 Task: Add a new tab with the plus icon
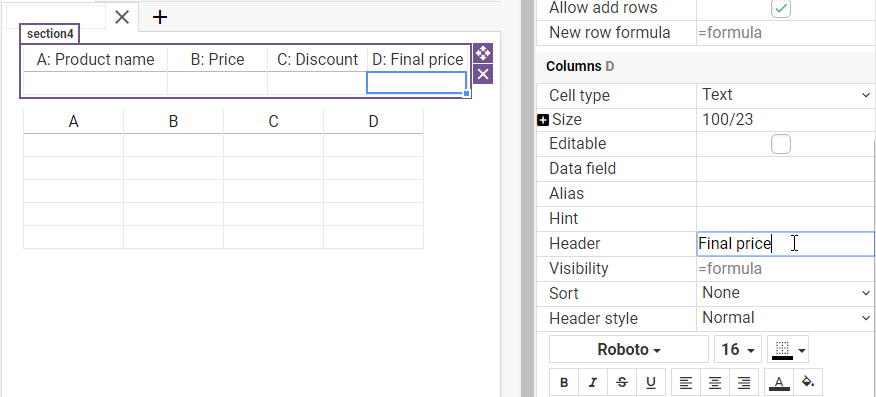pyautogui.click(x=160, y=17)
